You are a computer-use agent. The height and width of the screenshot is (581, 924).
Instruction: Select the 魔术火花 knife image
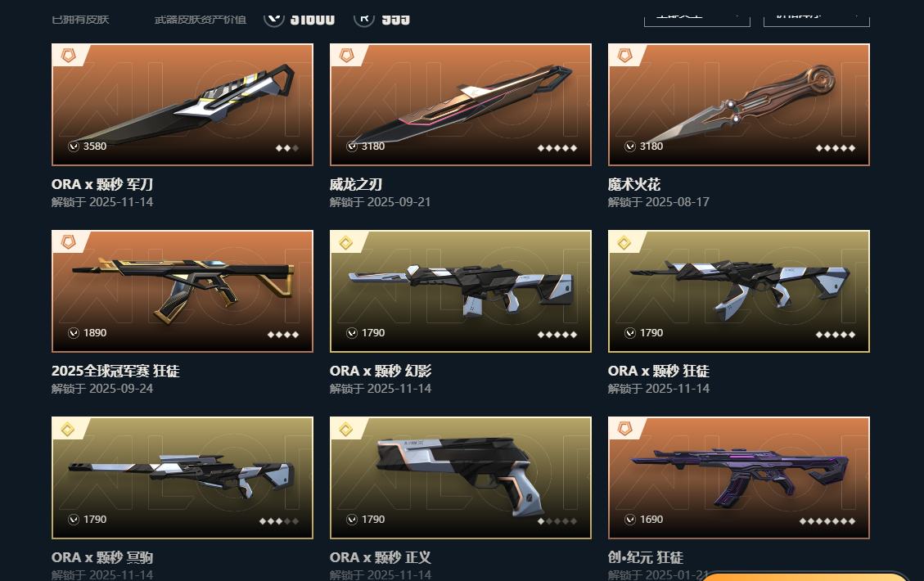coord(739,104)
